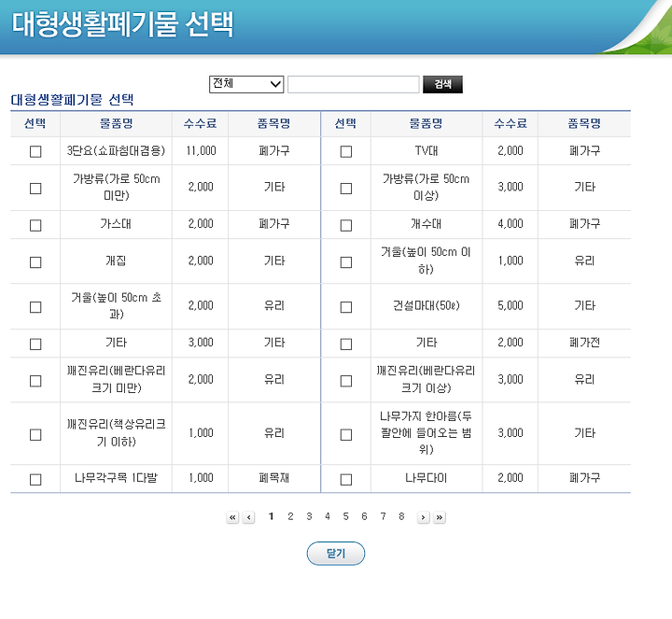Go to page 7
The image size is (672, 619).
coord(384,516)
